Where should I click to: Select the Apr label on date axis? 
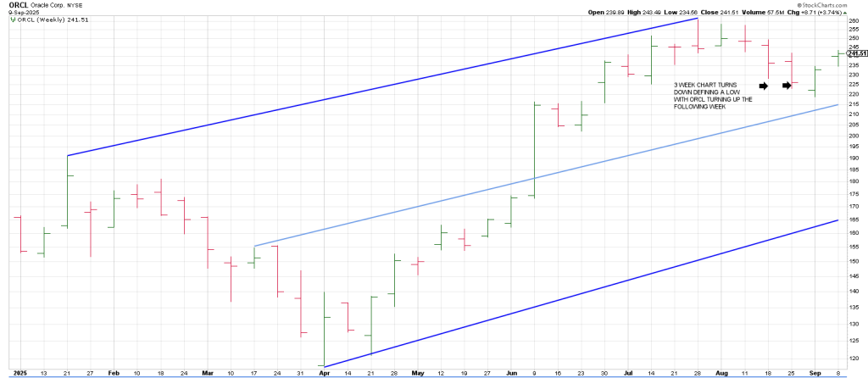pos(323,372)
